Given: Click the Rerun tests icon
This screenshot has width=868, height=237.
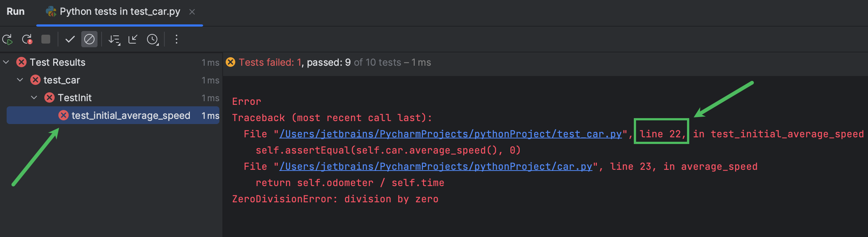Looking at the screenshot, I should [7, 39].
